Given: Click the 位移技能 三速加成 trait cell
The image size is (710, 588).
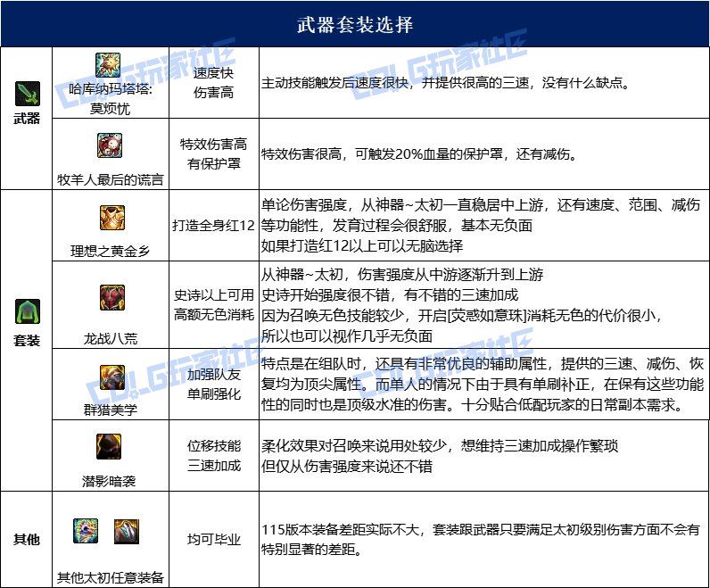Looking at the screenshot, I should 214,455.
